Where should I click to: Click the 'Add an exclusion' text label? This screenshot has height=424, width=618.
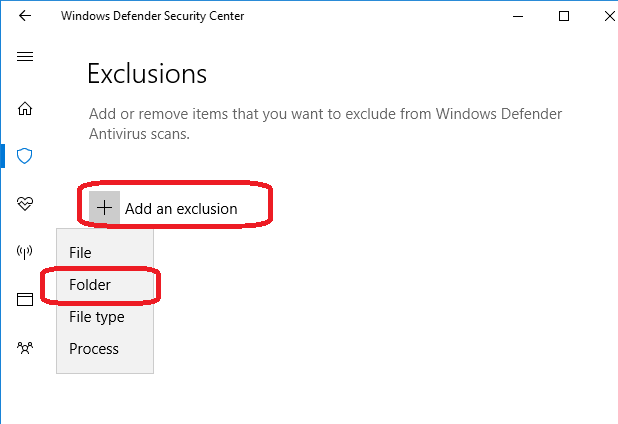tap(181, 209)
